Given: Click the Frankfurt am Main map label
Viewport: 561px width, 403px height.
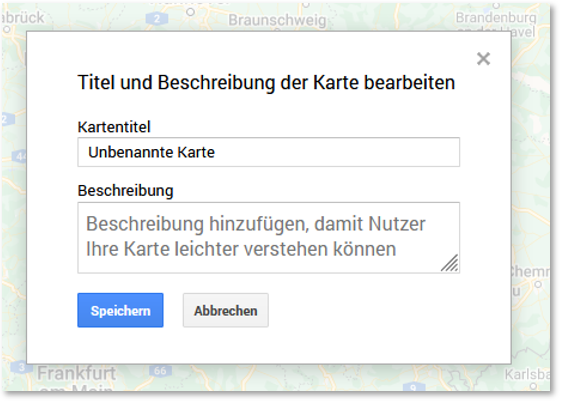Looking at the screenshot, I should click(x=77, y=379).
